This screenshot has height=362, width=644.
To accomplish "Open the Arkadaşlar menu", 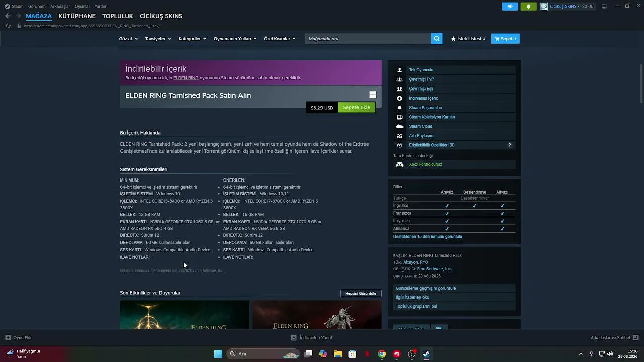I will pyautogui.click(x=60, y=6).
